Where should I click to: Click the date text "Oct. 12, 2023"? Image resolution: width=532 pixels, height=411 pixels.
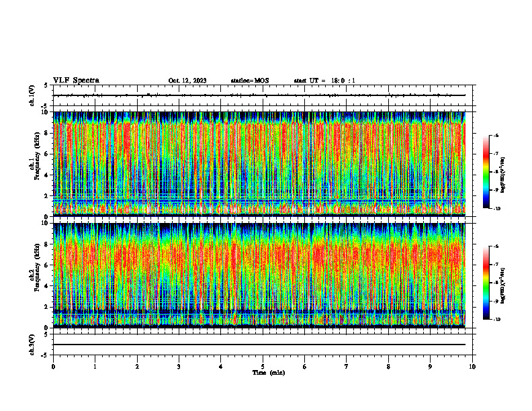187,81
